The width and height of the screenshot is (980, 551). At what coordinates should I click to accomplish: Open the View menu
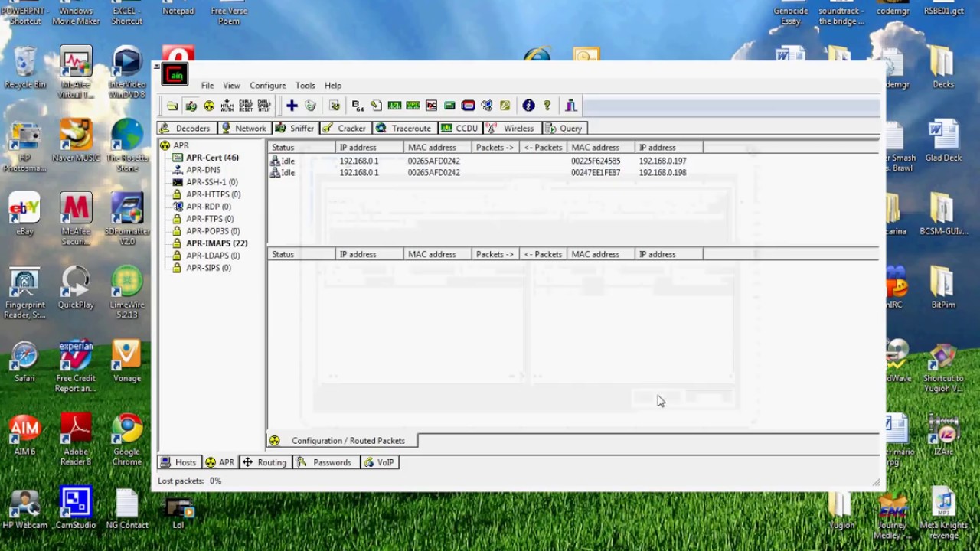coord(231,86)
